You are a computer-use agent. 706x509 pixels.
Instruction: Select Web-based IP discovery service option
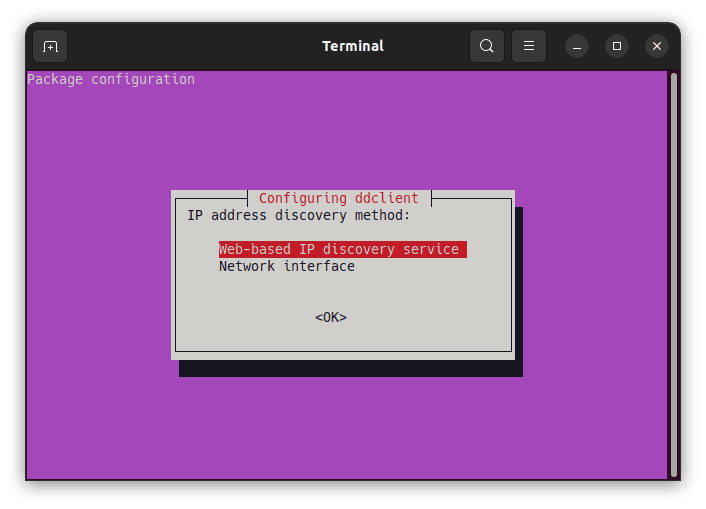(343, 249)
